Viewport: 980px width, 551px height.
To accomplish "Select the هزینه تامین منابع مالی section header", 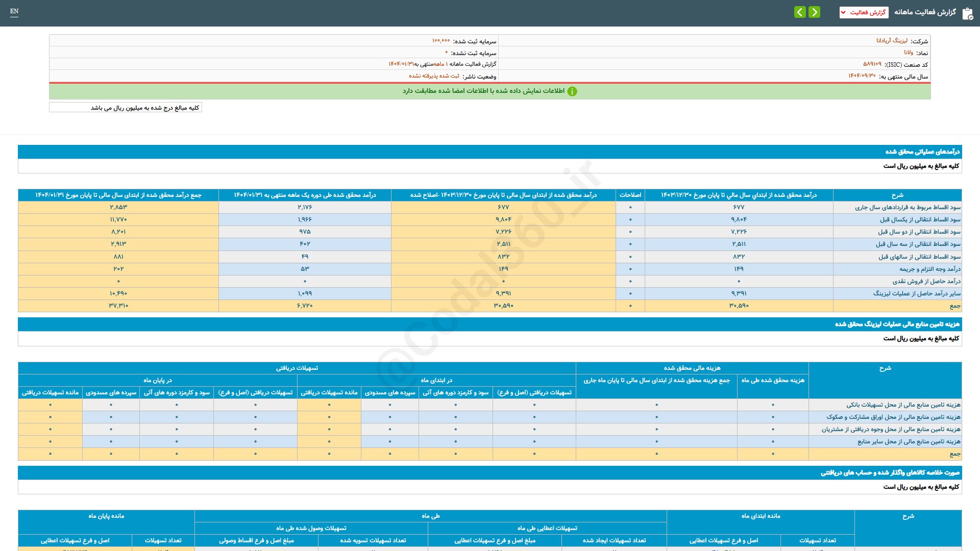I will [x=897, y=324].
